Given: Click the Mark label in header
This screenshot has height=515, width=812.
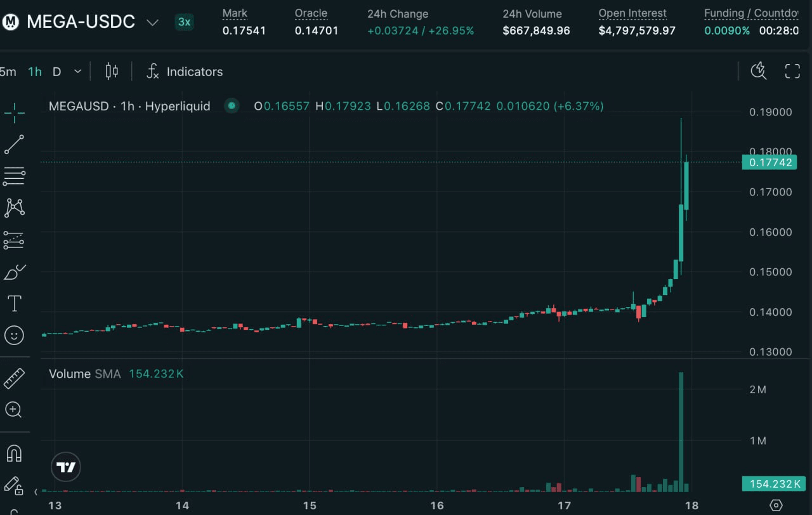Looking at the screenshot, I should pyautogui.click(x=235, y=13).
